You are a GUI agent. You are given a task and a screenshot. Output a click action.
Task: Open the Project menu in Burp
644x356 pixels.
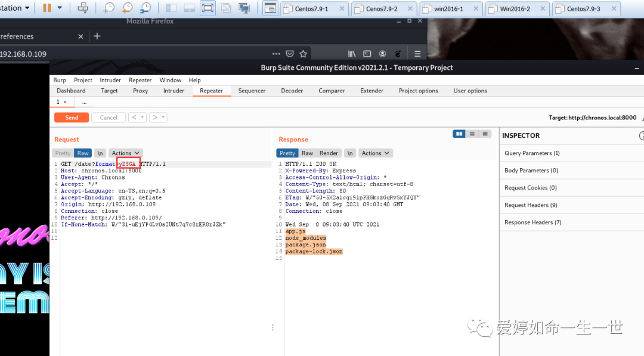(x=83, y=80)
